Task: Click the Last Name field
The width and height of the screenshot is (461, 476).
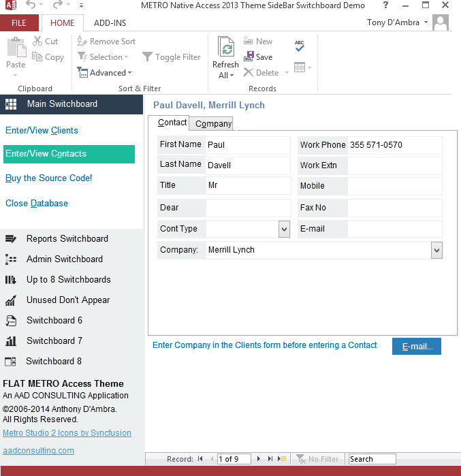Action: 248,165
